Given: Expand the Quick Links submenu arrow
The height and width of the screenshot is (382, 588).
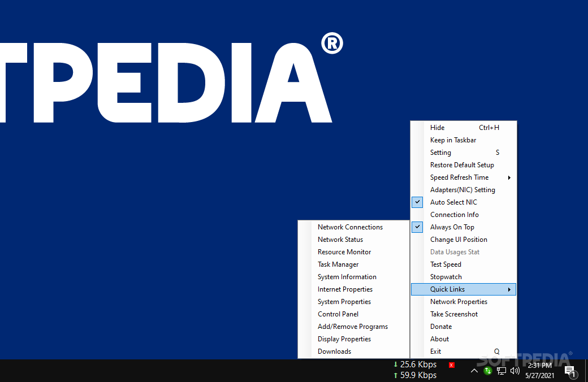Looking at the screenshot, I should [x=509, y=289].
